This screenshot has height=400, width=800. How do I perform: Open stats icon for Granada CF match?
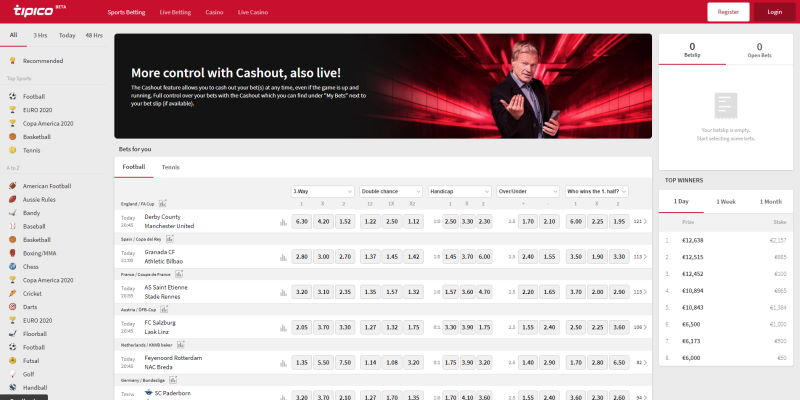tap(283, 257)
